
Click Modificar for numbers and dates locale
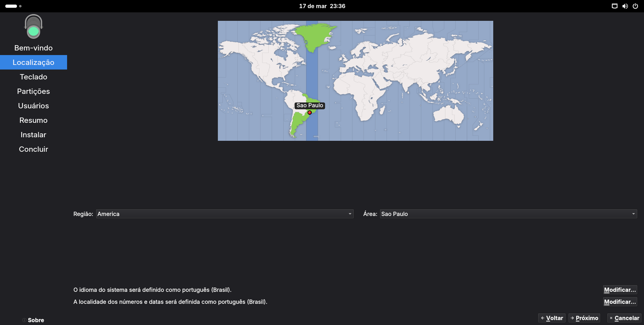pos(620,302)
